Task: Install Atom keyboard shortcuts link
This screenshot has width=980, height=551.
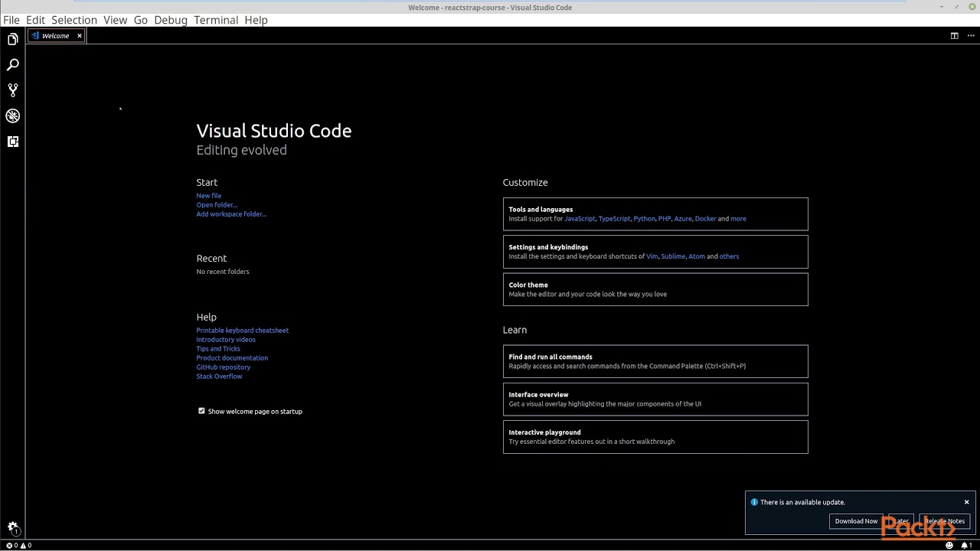Action: [x=697, y=256]
